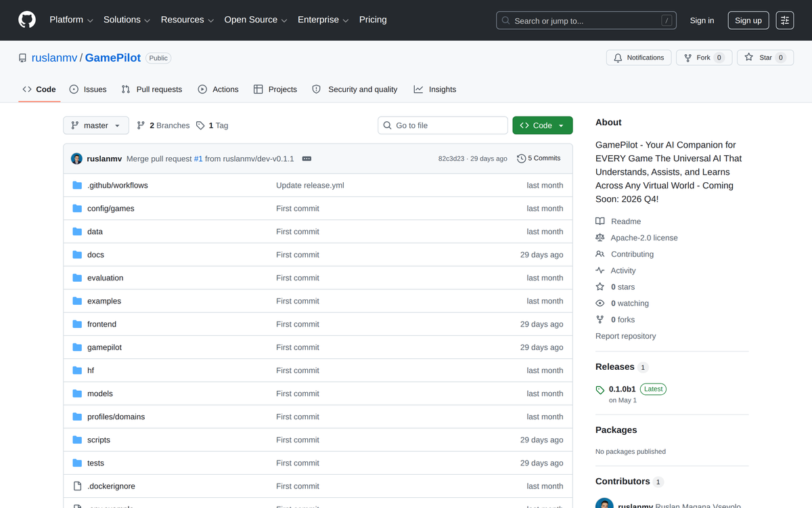Focus the Search or jump to field
The width and height of the screenshot is (812, 508).
[x=587, y=20]
